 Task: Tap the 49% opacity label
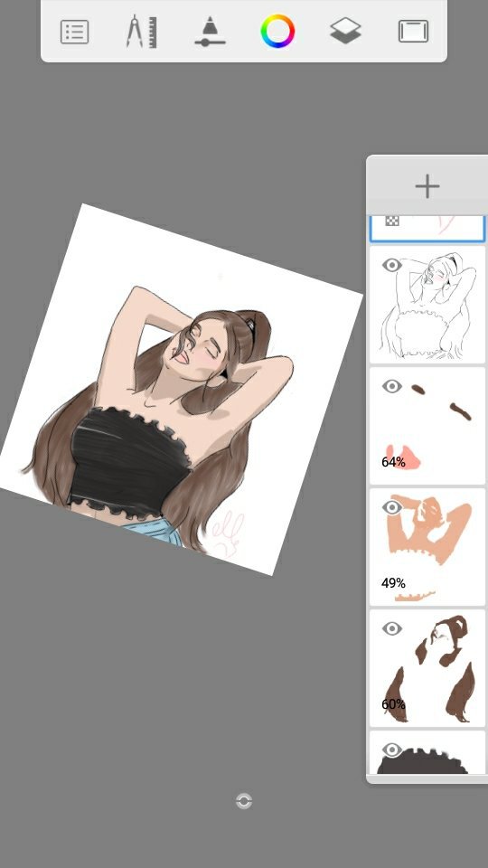click(393, 583)
